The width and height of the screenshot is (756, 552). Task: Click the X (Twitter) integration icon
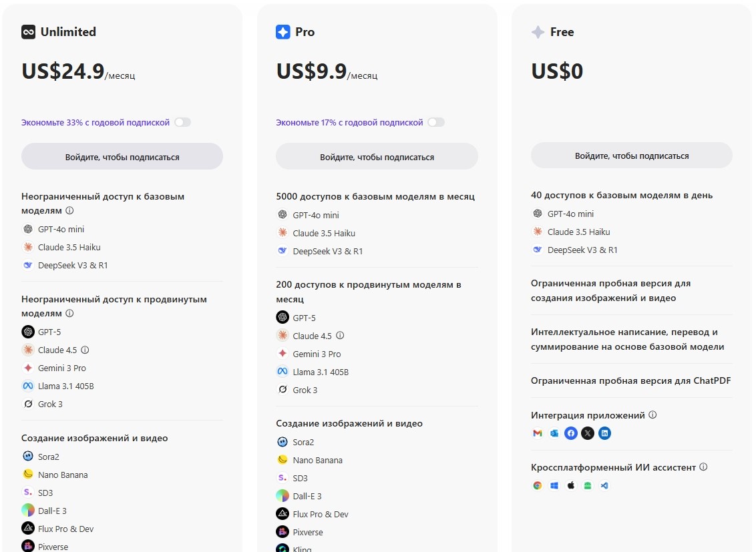pyautogui.click(x=588, y=433)
